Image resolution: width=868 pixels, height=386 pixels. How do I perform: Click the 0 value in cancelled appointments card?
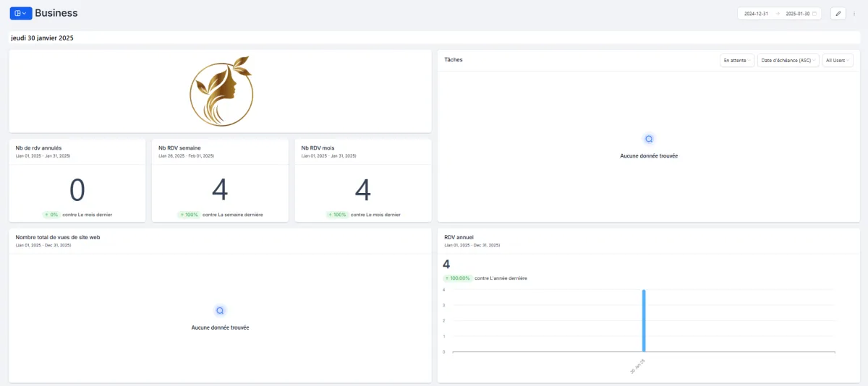point(77,190)
